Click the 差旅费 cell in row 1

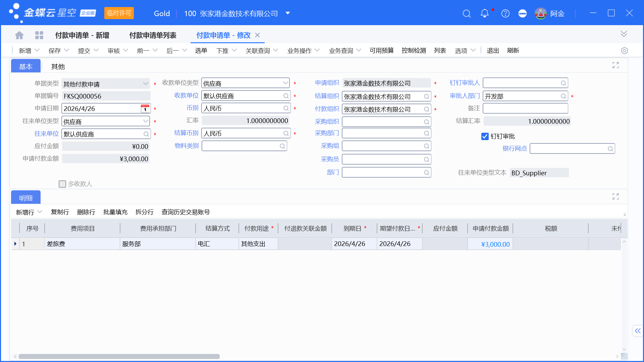tap(82, 244)
